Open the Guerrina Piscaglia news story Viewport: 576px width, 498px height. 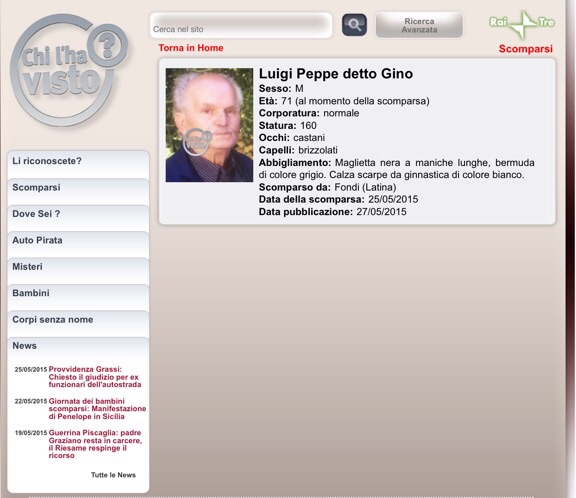pyautogui.click(x=95, y=444)
